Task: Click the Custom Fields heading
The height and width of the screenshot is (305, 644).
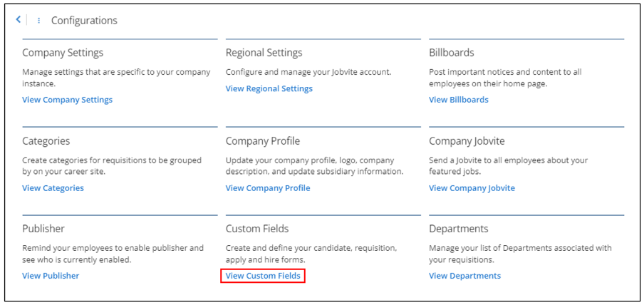Action: pos(257,228)
